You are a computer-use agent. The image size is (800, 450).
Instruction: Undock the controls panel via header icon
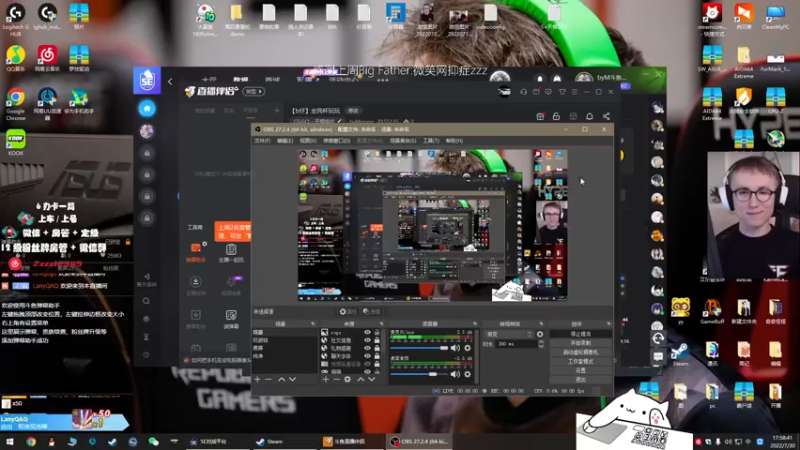point(609,324)
